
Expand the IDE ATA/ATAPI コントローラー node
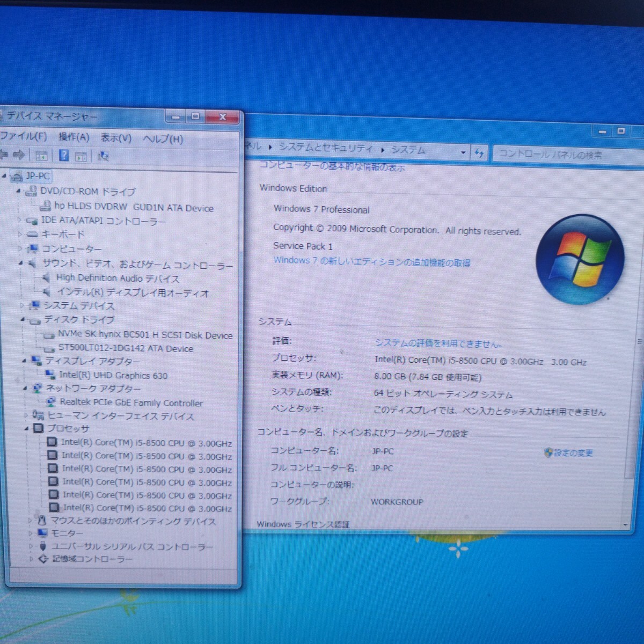coord(20,220)
